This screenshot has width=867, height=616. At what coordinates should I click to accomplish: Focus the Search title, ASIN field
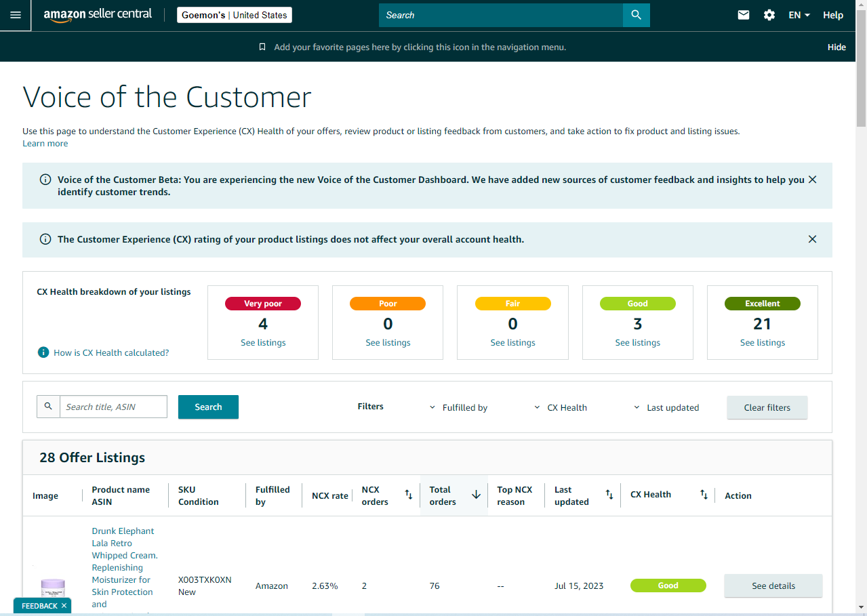[x=114, y=407]
